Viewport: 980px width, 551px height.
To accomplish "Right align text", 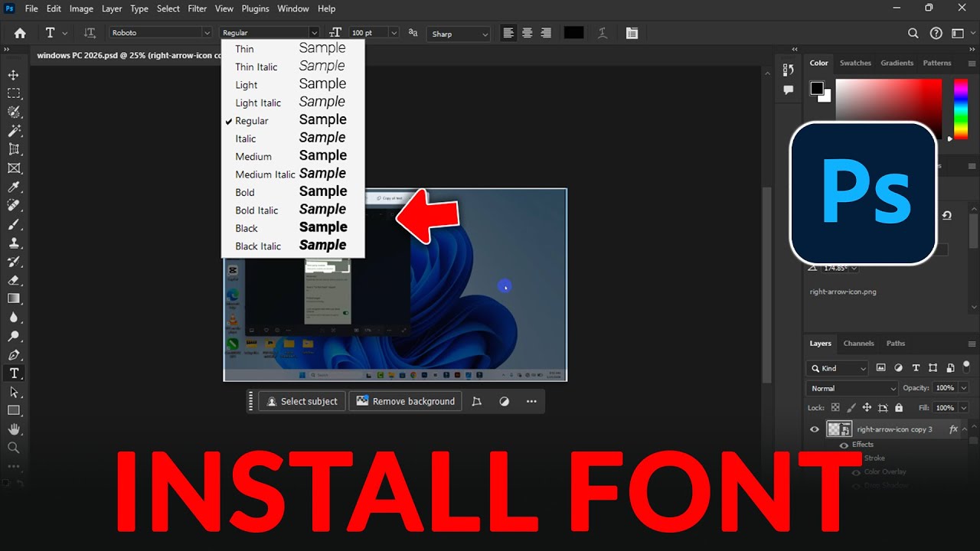I will point(546,33).
